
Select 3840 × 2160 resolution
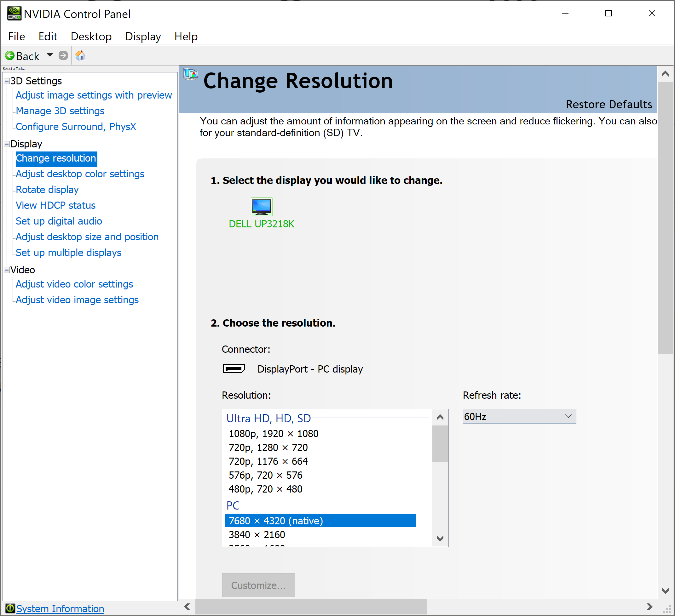coord(257,535)
